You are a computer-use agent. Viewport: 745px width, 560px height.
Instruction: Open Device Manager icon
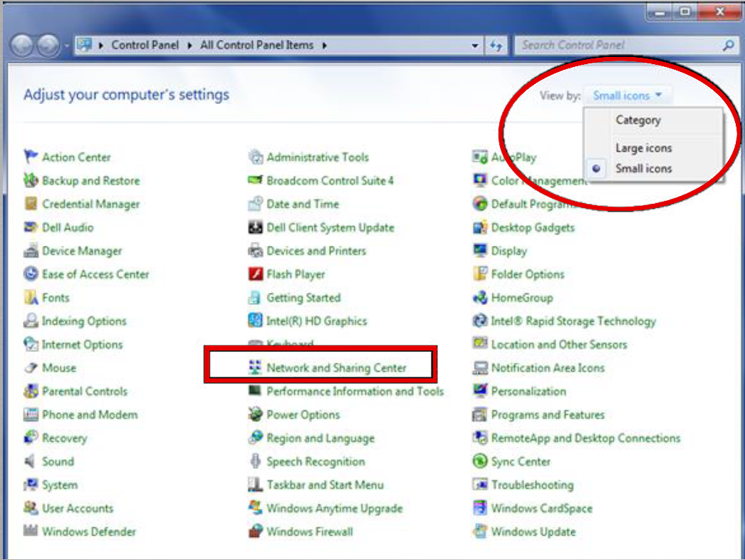31,251
